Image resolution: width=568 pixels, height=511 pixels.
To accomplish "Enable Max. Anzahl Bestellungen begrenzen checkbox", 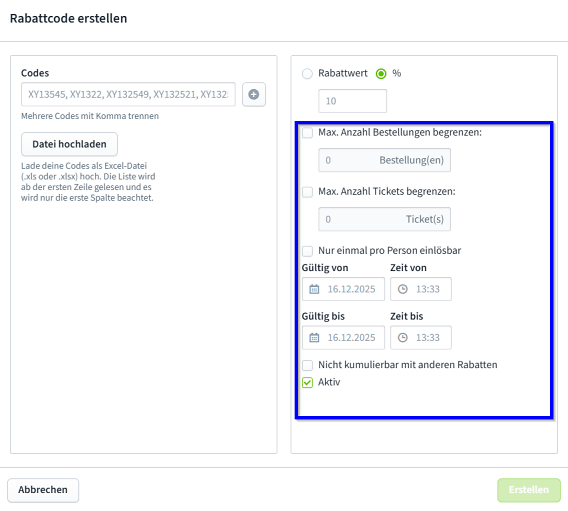I will [x=307, y=133].
